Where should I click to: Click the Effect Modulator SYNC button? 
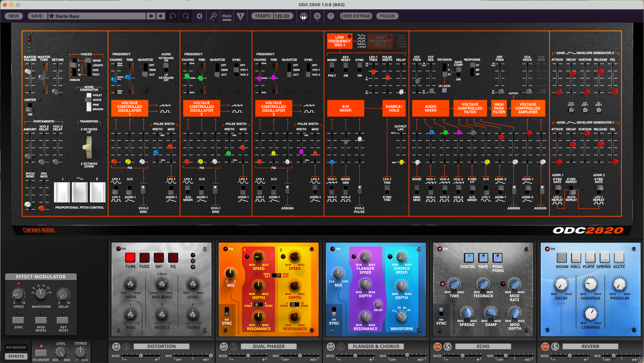coord(18,320)
